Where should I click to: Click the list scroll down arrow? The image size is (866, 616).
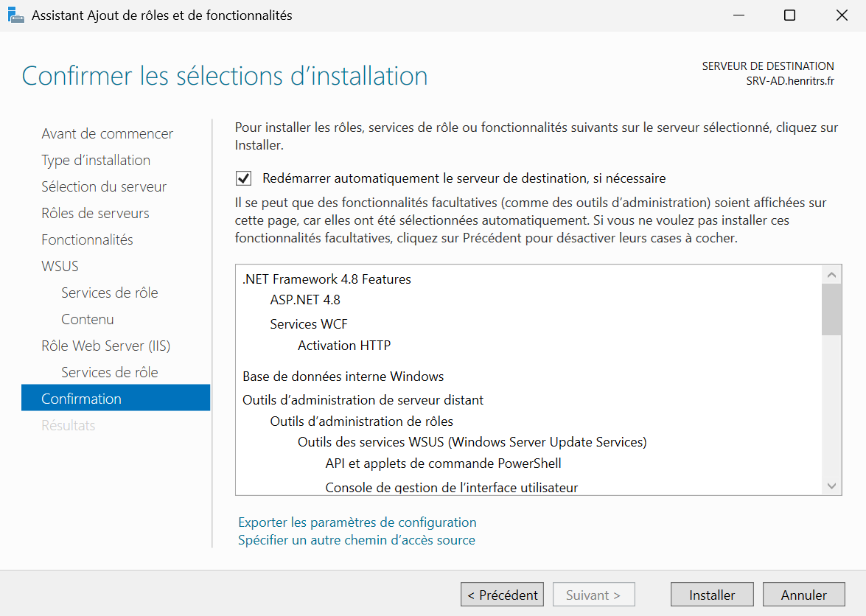(x=831, y=486)
